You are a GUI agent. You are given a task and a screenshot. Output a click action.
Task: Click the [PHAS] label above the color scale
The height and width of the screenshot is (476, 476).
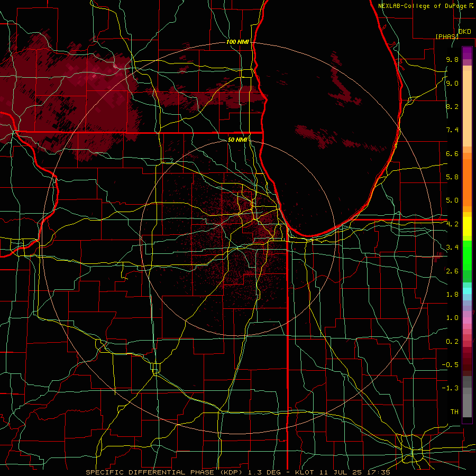(447, 36)
